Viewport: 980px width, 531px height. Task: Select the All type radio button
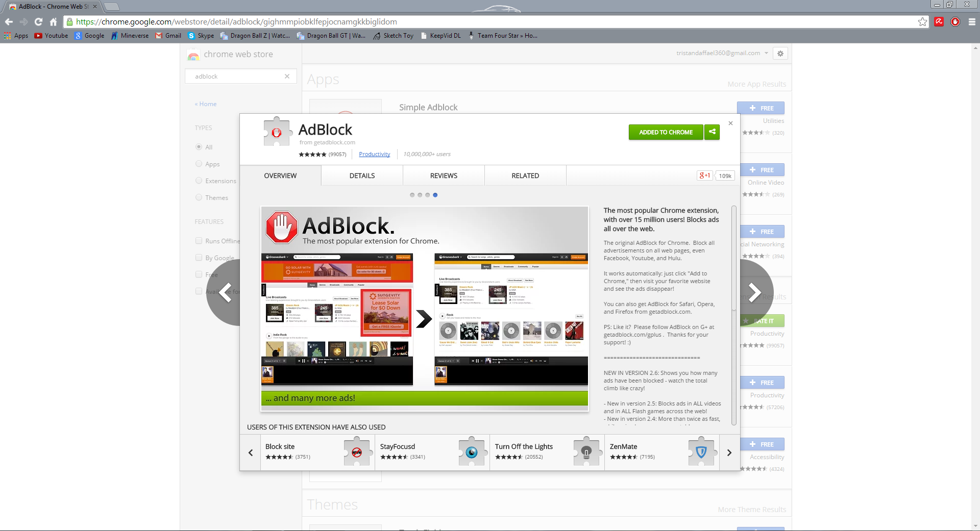(x=199, y=147)
